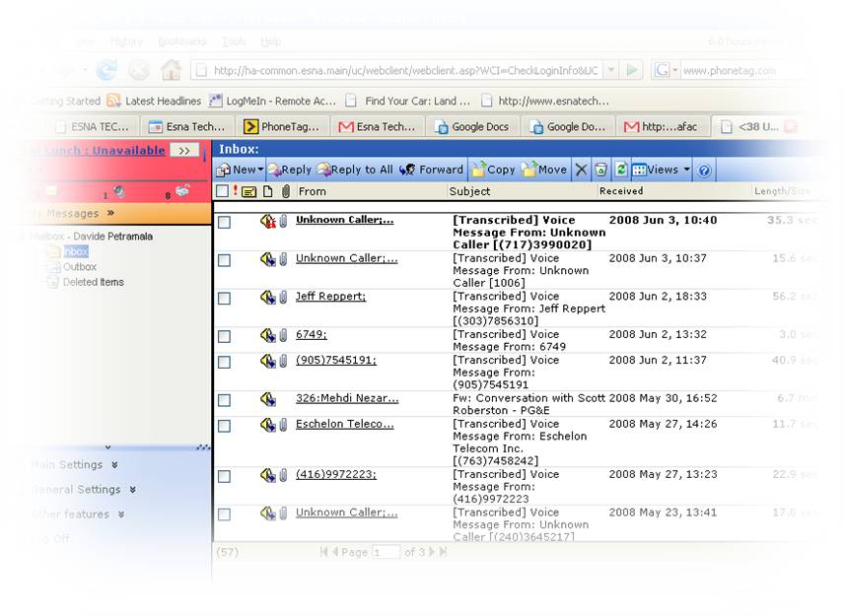Open the Bookmarks menu
The height and width of the screenshot is (616, 845).
tap(182, 41)
